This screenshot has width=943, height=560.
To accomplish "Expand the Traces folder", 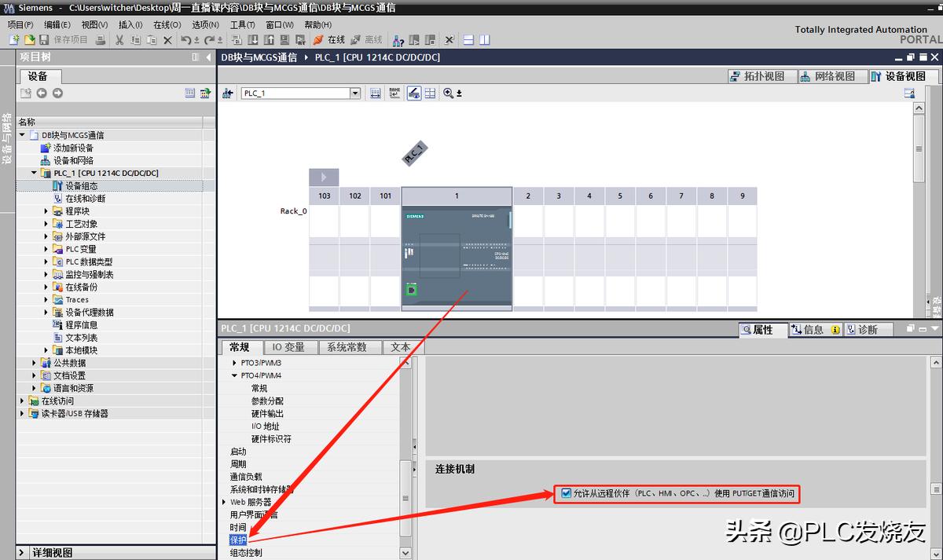I will coord(46,299).
